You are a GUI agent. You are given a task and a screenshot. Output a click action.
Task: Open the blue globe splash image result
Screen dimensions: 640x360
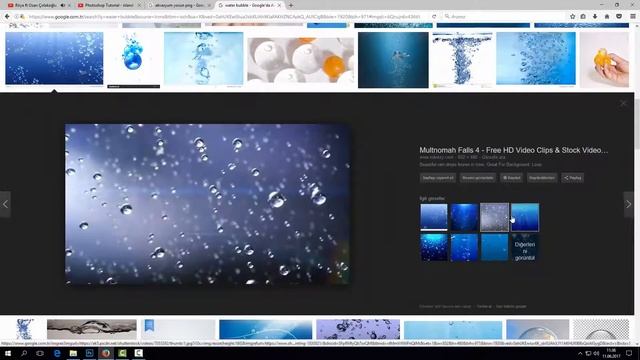coord(133,60)
